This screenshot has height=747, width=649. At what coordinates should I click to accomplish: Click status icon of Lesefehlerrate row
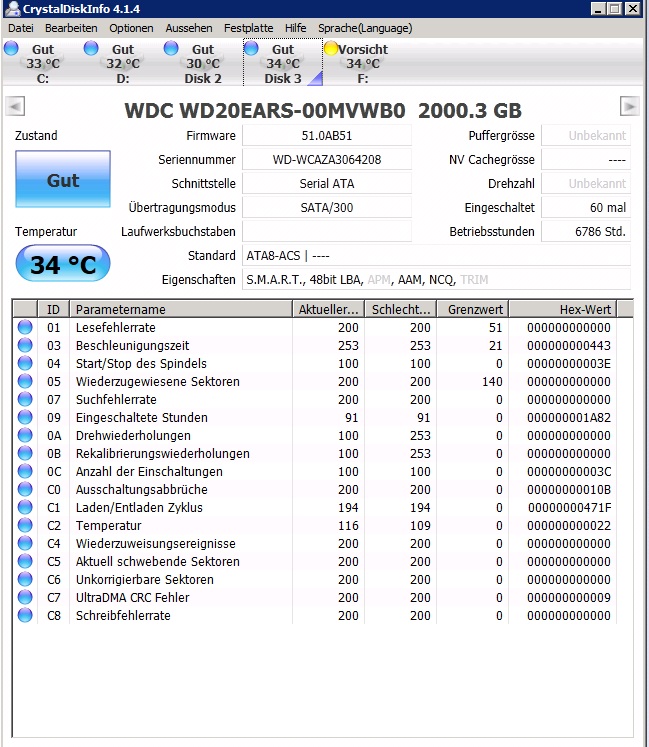point(25,327)
